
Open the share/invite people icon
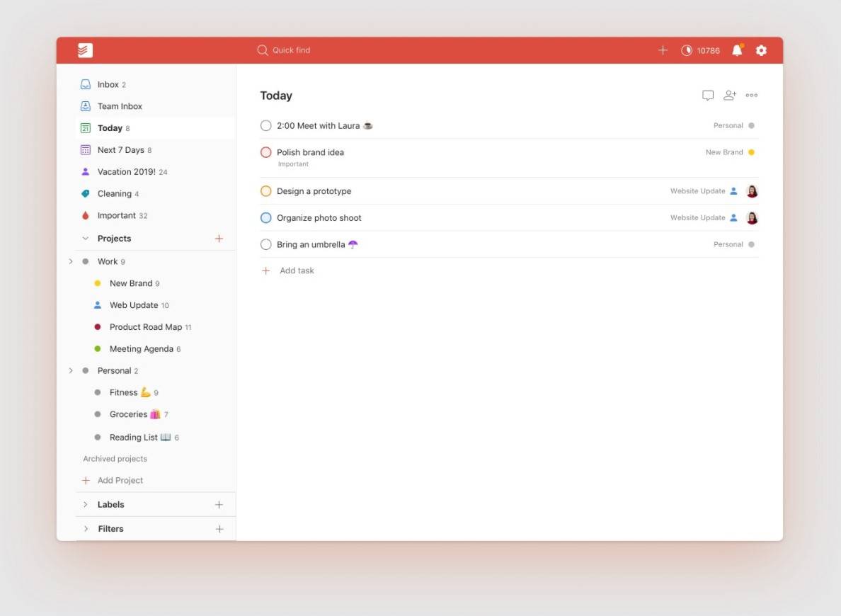coord(730,95)
